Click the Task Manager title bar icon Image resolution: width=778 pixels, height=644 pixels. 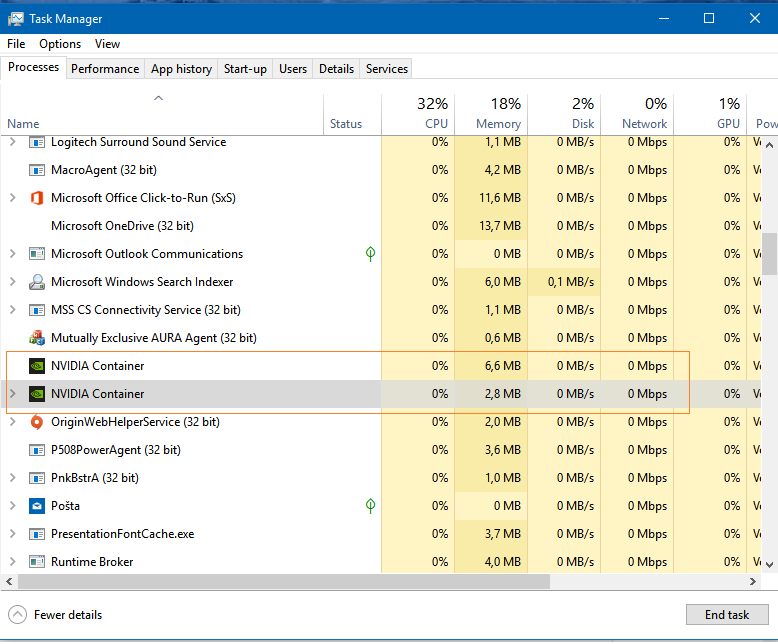[x=16, y=19]
